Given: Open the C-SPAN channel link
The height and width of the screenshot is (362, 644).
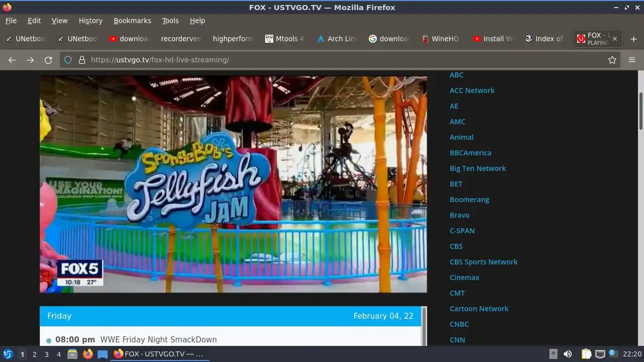Looking at the screenshot, I should pyautogui.click(x=462, y=231).
